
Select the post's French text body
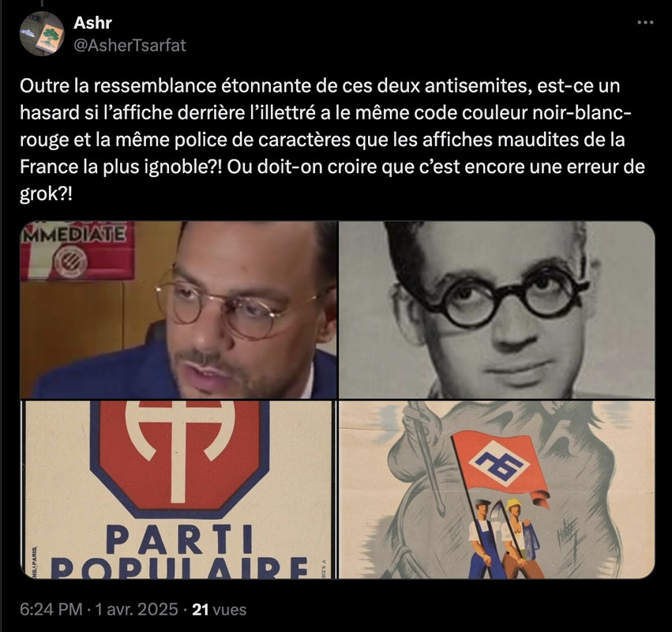332,140
